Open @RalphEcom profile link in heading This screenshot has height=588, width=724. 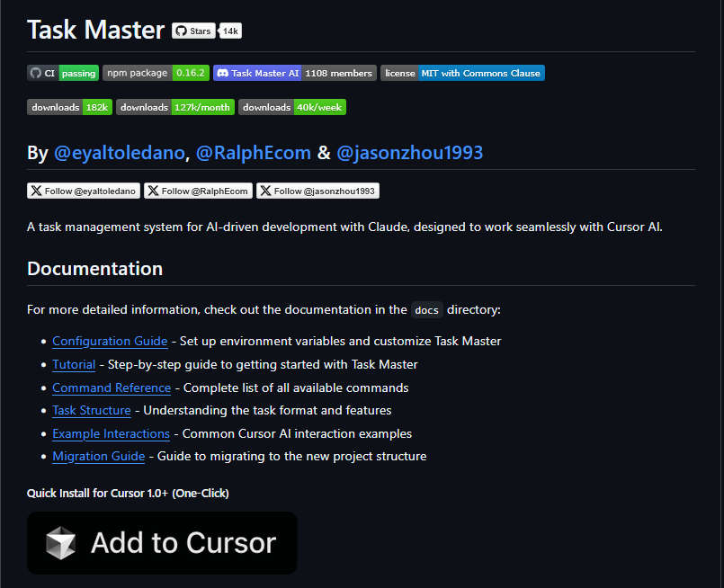[x=253, y=153]
